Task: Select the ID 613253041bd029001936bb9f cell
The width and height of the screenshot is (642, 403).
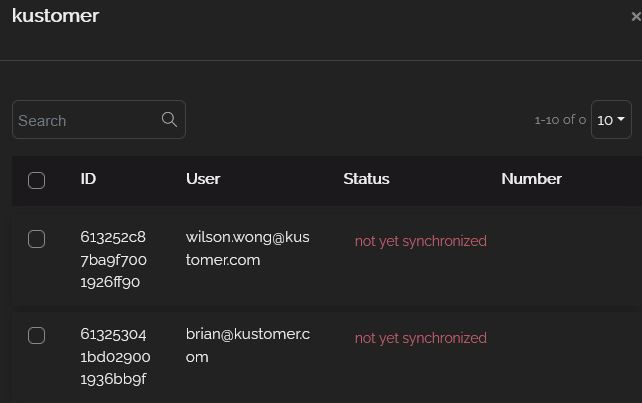Action: (x=115, y=357)
